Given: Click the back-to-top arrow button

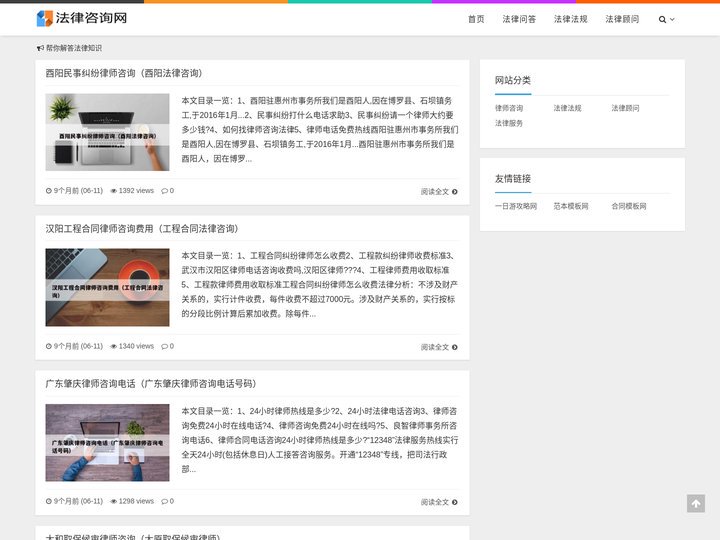Looking at the screenshot, I should (696, 503).
